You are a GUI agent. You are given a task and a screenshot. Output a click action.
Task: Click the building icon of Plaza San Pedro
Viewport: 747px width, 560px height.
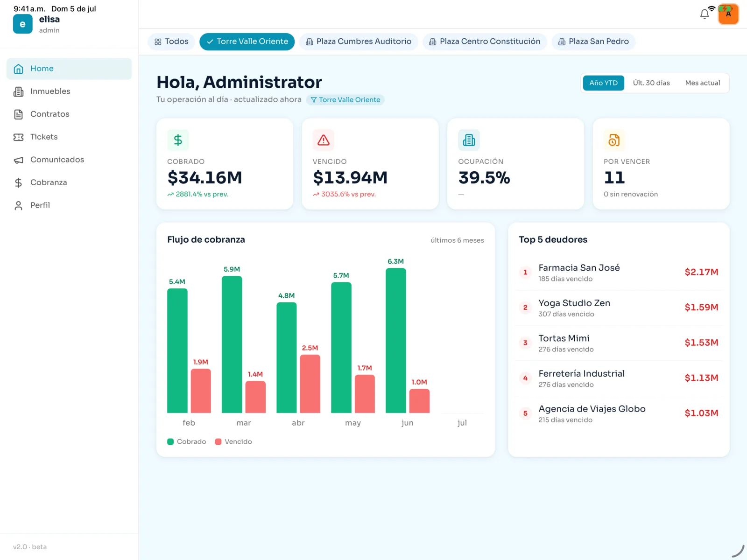tap(562, 42)
